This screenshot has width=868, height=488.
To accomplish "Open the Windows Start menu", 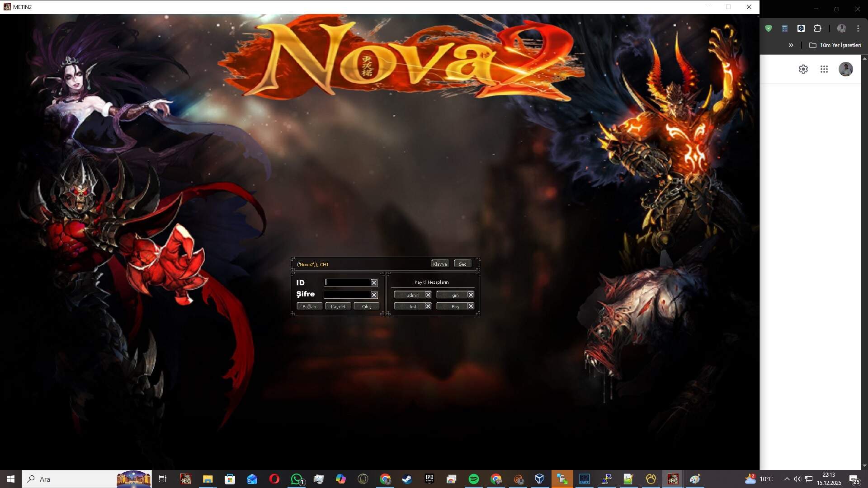I will pyautogui.click(x=9, y=479).
